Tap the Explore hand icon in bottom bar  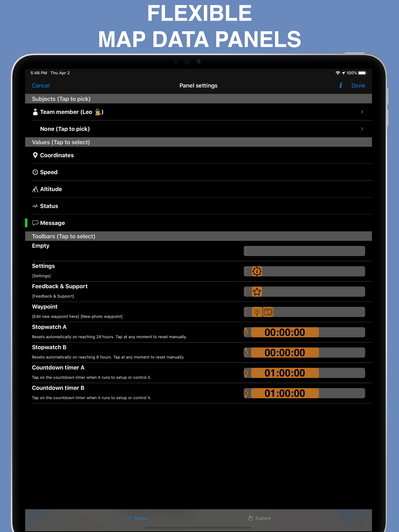[x=251, y=518]
